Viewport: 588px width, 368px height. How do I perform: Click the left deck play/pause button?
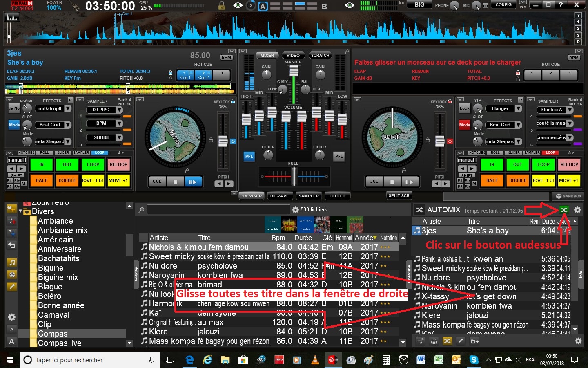pos(193,182)
